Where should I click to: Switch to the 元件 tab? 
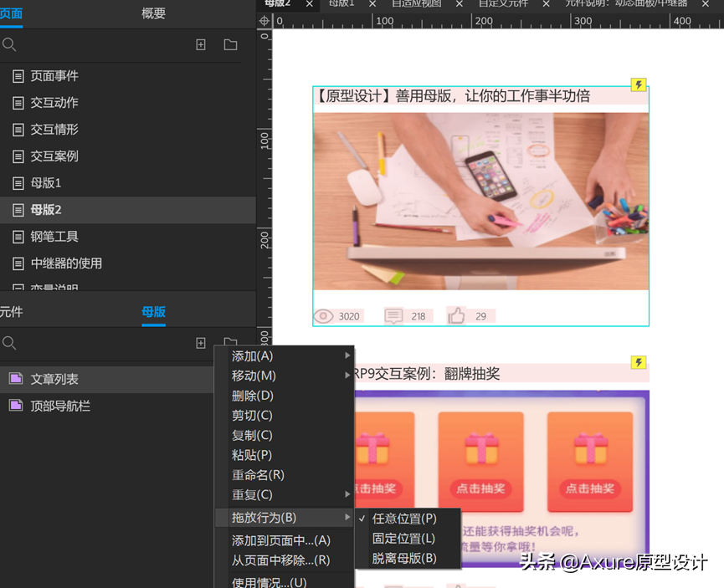click(x=11, y=311)
